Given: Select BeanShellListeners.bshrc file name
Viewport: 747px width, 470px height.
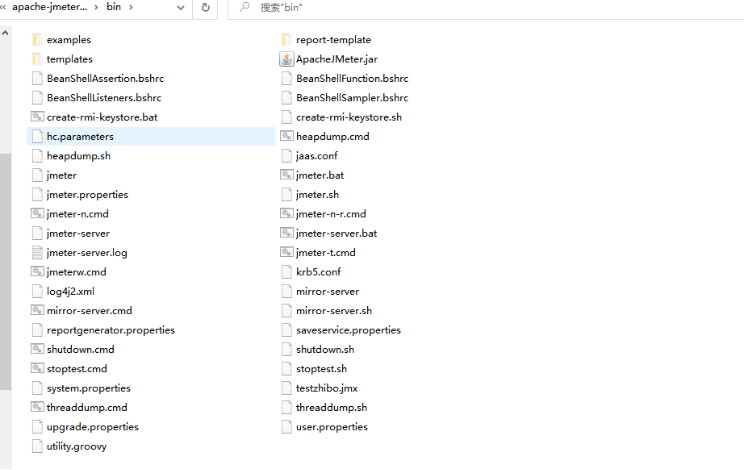Looking at the screenshot, I should tap(104, 98).
